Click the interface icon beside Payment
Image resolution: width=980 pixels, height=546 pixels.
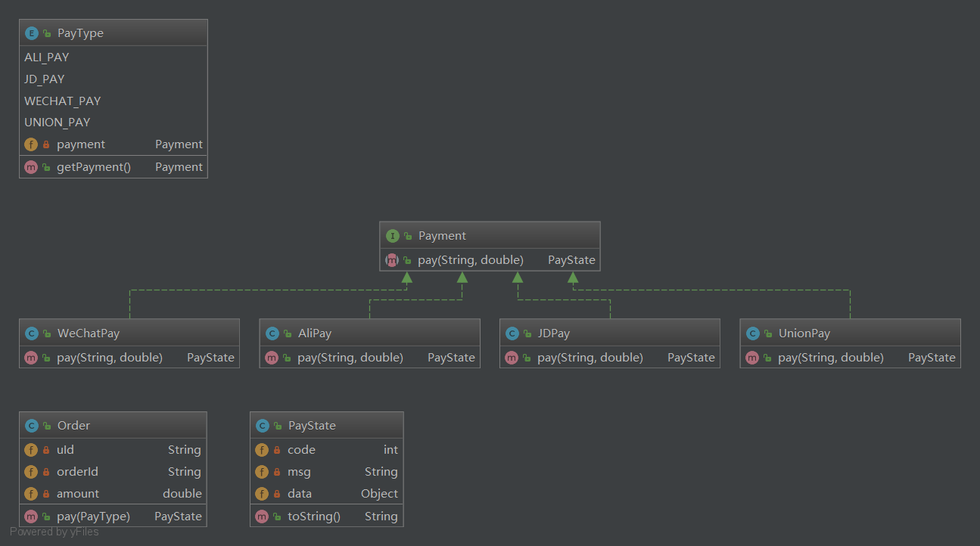(392, 236)
